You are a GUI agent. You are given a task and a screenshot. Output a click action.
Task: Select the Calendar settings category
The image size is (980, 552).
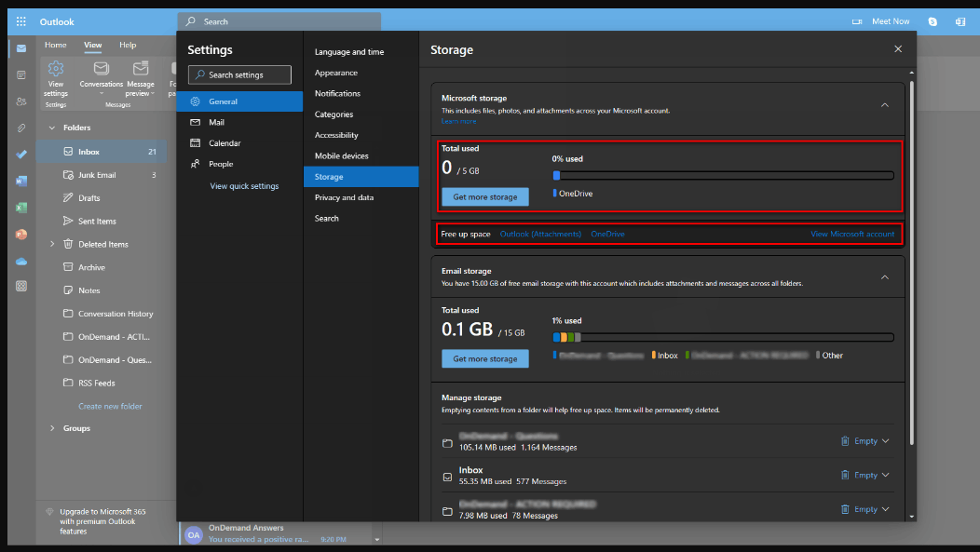[240, 143]
